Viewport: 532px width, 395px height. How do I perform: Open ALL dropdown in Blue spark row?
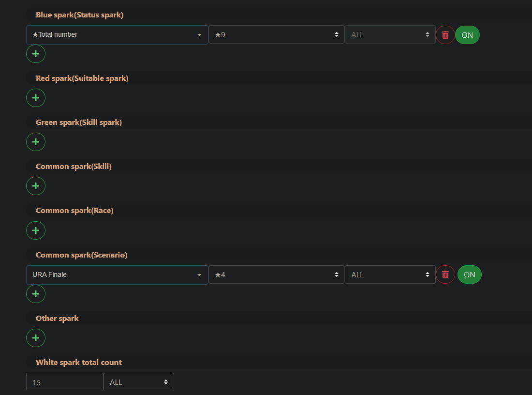pyautogui.click(x=390, y=35)
